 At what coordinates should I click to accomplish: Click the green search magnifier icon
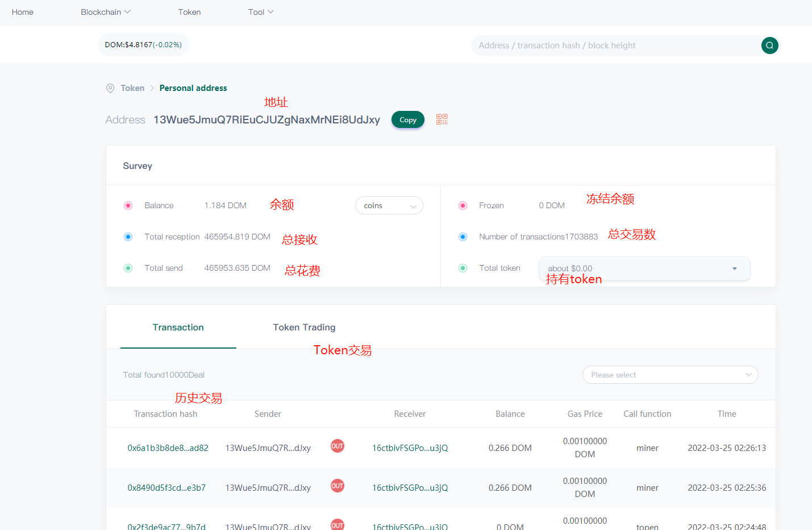(x=769, y=45)
